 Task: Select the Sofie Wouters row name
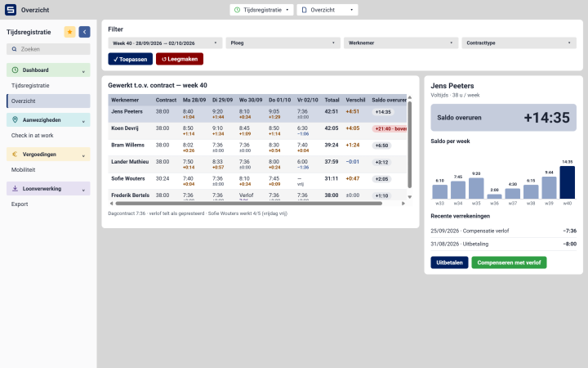click(x=128, y=178)
